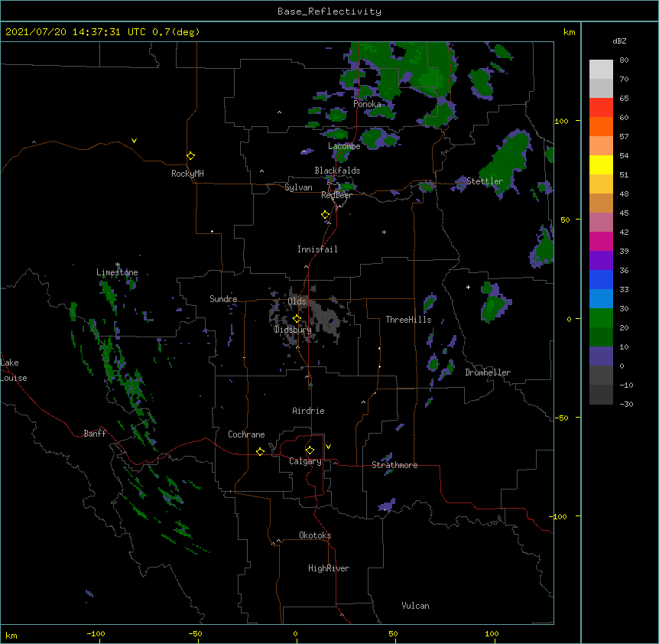
Task: Click the white asterisk marker east of Innisfail
Action: tap(384, 233)
